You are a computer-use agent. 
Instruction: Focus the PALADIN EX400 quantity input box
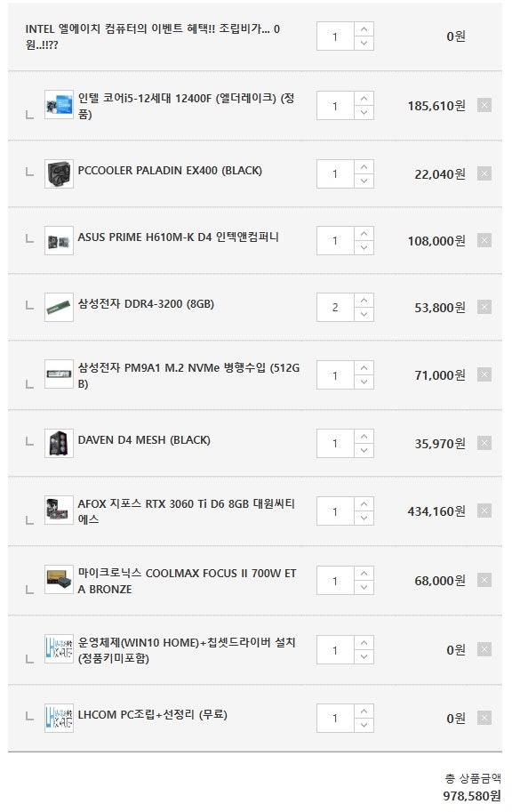(x=335, y=174)
